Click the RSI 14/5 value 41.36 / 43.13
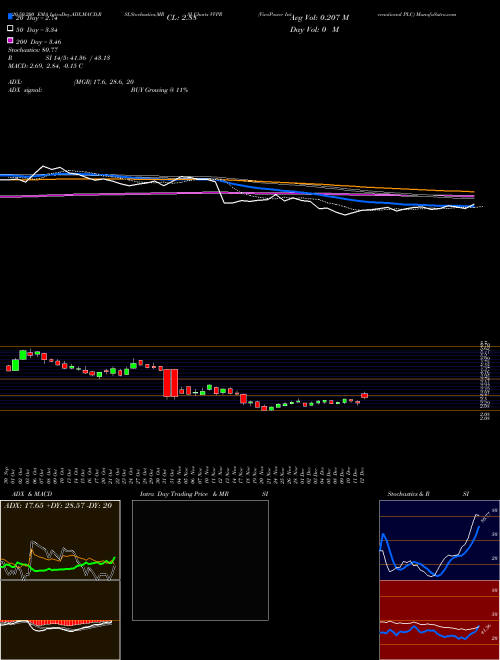The image size is (500, 660). (x=78, y=58)
